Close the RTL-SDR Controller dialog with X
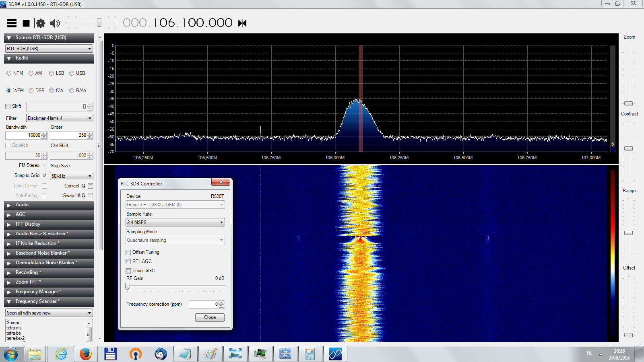Screen dimensions: 644x362 [x=221, y=182]
